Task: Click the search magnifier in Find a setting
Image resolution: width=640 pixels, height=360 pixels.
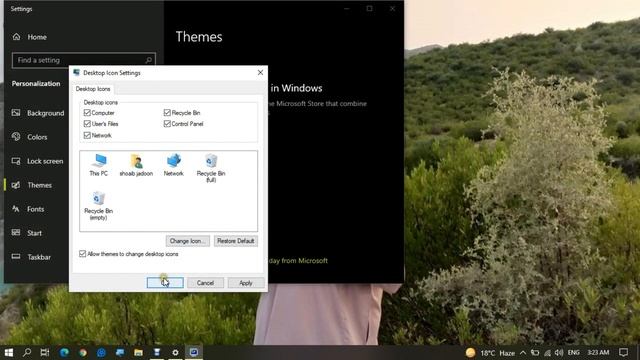Action: (x=149, y=60)
